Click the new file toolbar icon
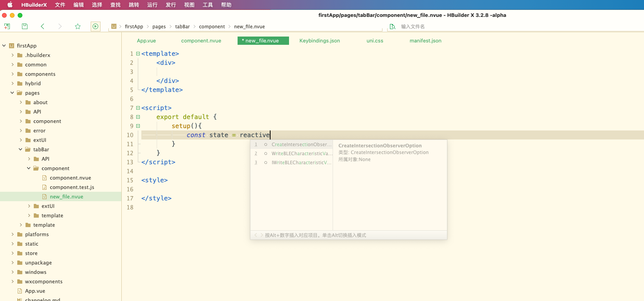Image resolution: width=644 pixels, height=301 pixels. [7, 26]
